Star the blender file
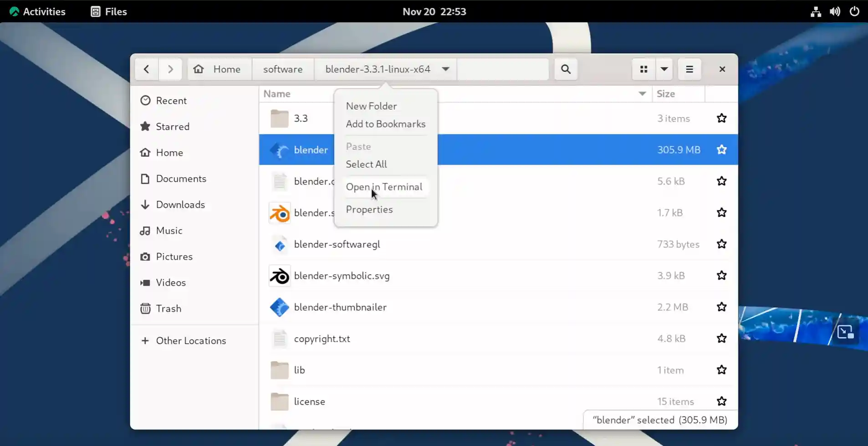This screenshot has width=868, height=446. 721,149
